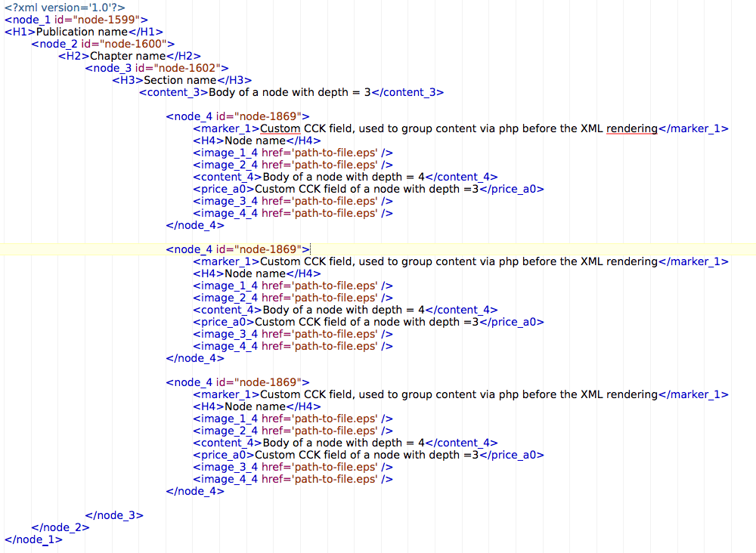Image resolution: width=756 pixels, height=553 pixels.
Task: Click the underlined word 'rendering' in marker_1
Action: [632, 128]
